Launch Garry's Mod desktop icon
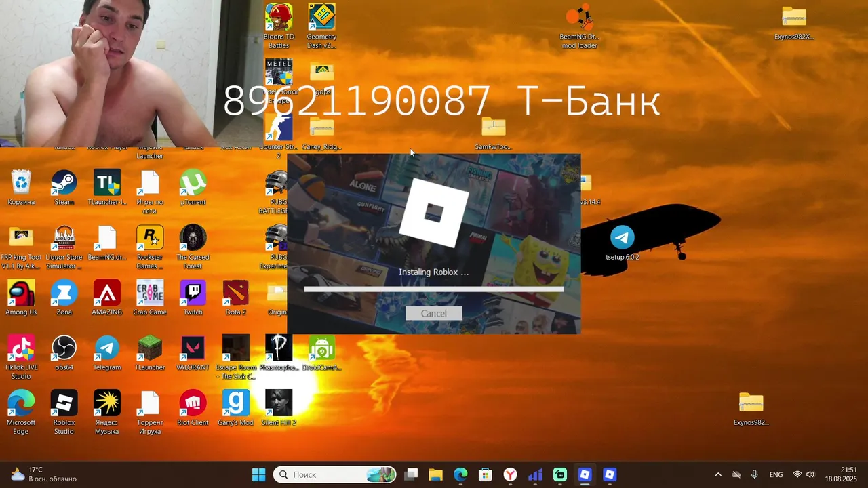The image size is (868, 488). (x=236, y=408)
